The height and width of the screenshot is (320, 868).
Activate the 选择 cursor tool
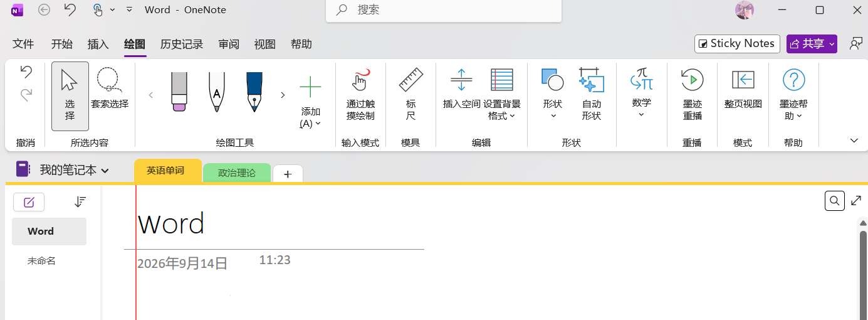[x=70, y=96]
